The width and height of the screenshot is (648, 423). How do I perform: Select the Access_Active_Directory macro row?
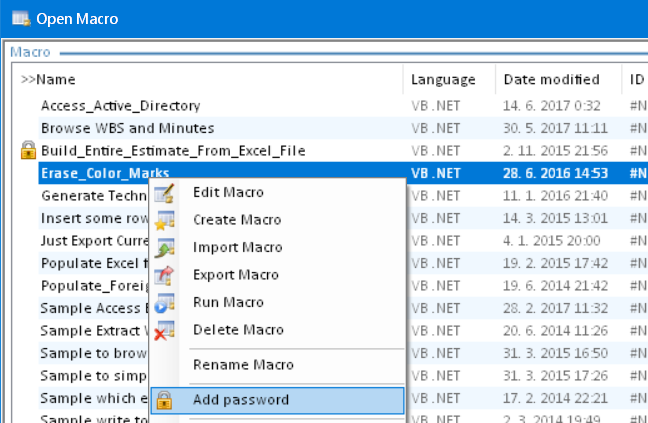click(x=120, y=105)
